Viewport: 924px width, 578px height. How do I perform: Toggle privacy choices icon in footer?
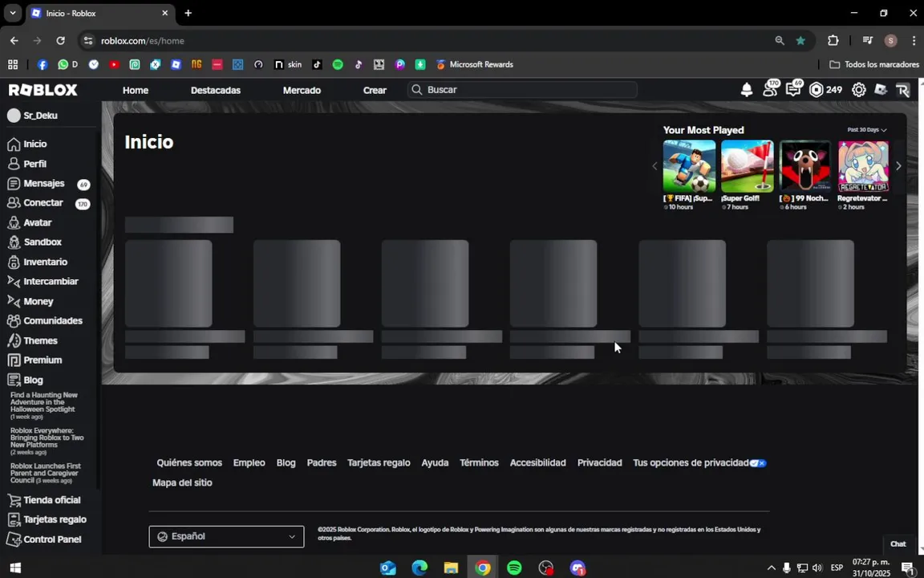758,463
